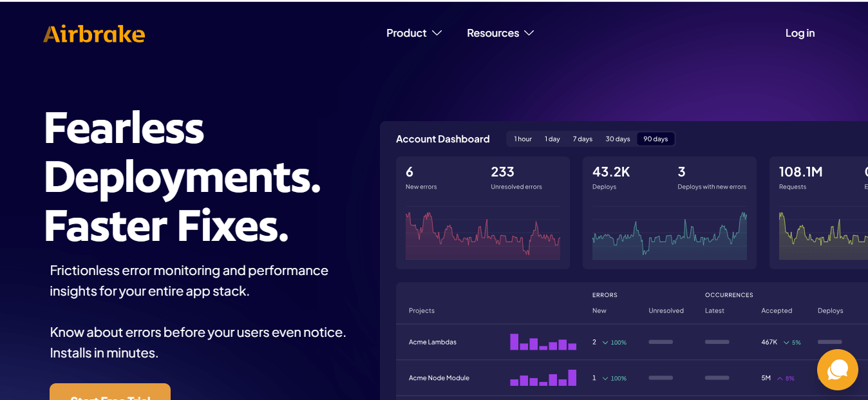Click the 467K accepted value
The width and height of the screenshot is (868, 400).
pos(769,342)
